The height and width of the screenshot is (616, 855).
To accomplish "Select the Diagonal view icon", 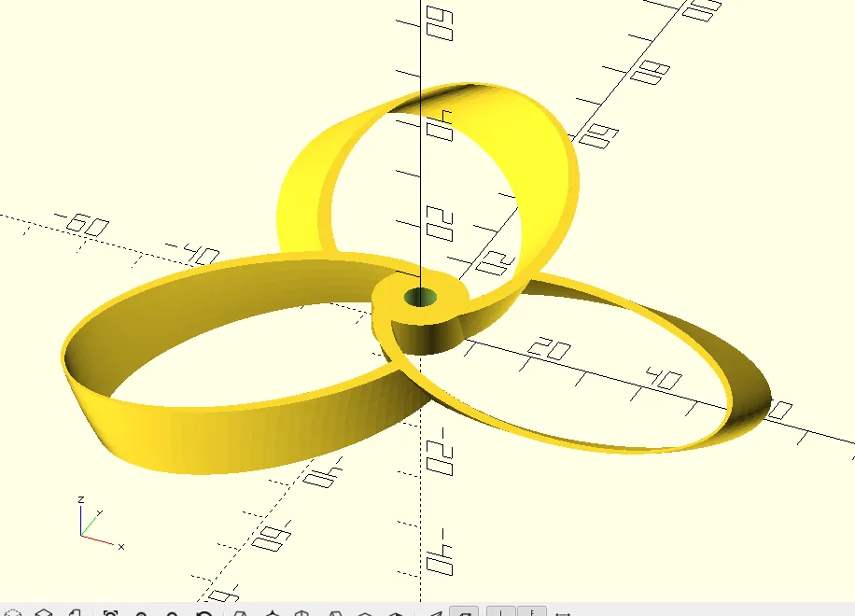I will (394, 610).
